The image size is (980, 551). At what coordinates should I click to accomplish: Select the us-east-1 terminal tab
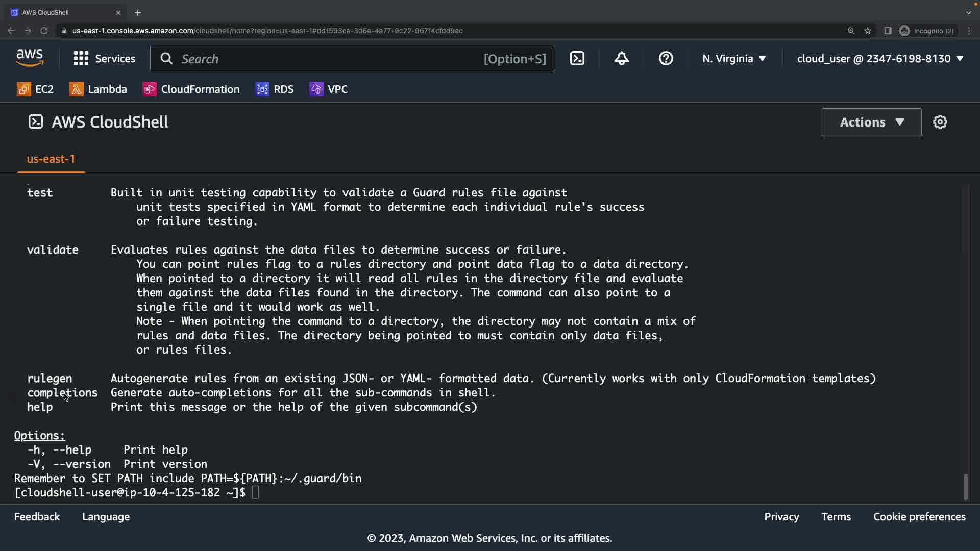(x=51, y=159)
